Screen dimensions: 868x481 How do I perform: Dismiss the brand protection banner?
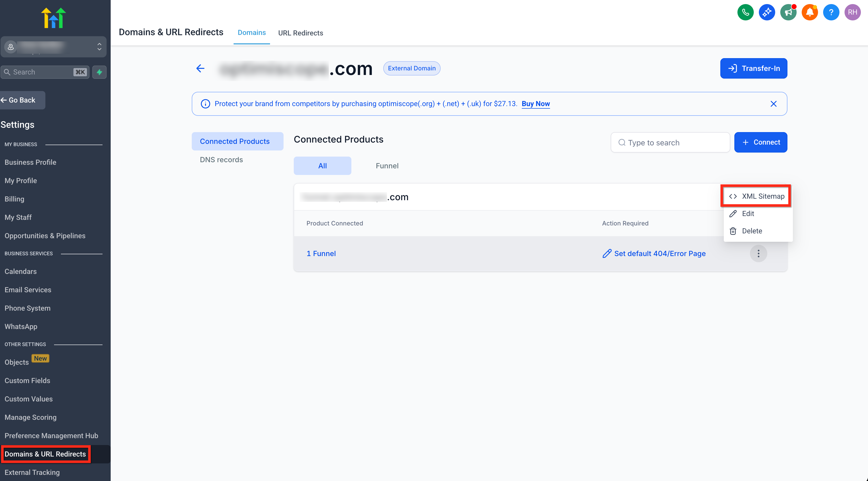pyautogui.click(x=773, y=104)
